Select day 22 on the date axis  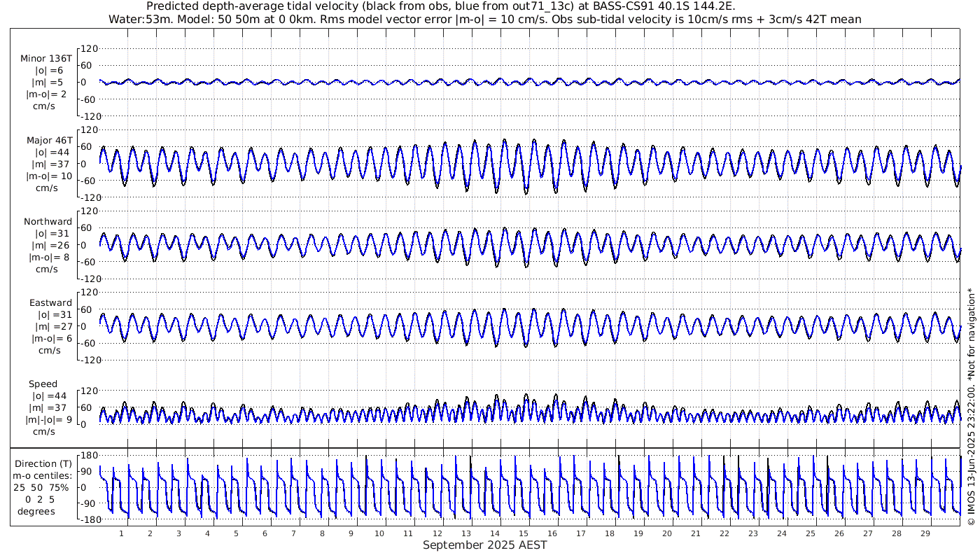pyautogui.click(x=724, y=533)
